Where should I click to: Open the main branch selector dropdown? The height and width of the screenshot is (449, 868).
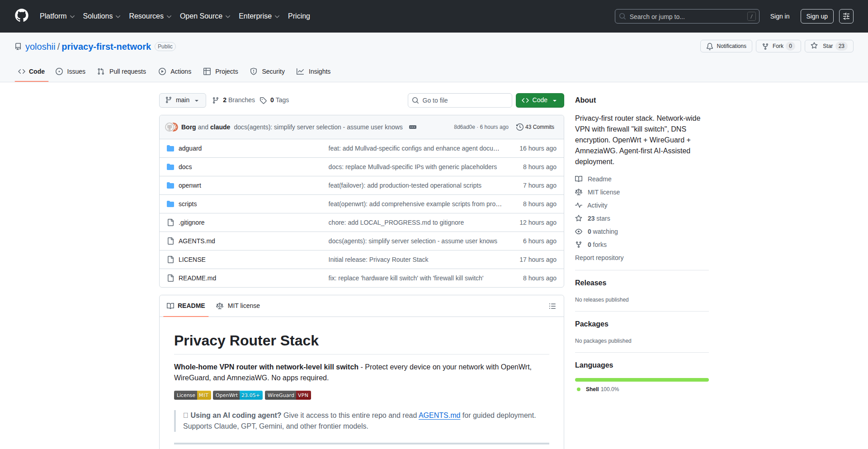182,100
